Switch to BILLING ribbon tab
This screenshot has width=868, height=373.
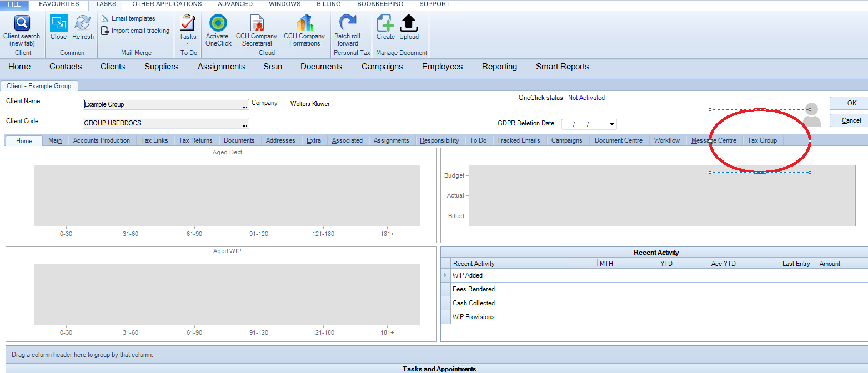coord(329,4)
